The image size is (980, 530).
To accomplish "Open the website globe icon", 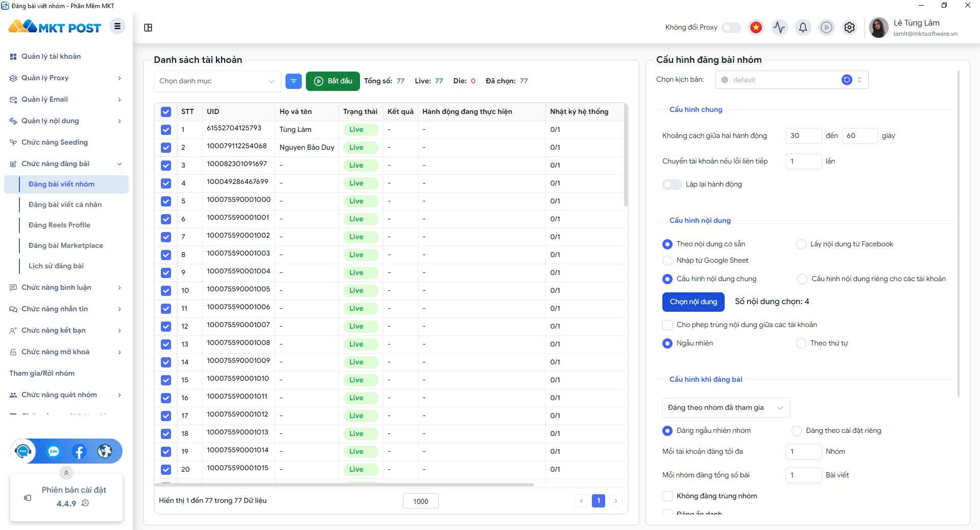I will click(105, 451).
